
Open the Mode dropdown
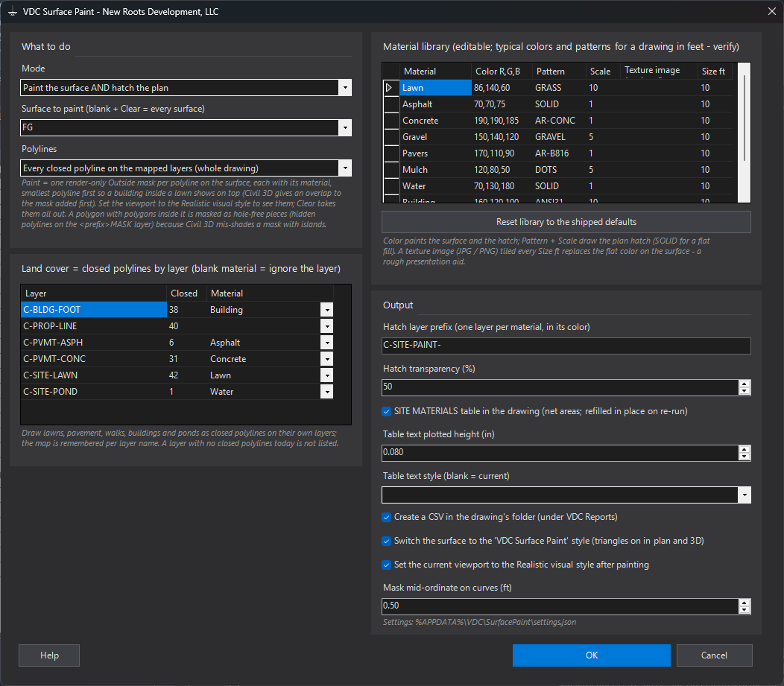[x=345, y=88]
